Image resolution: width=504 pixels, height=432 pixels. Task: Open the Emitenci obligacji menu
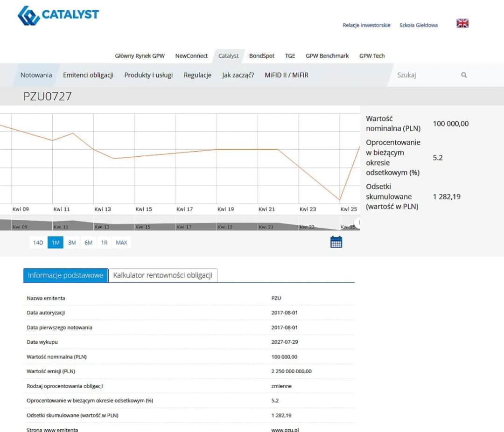(x=88, y=75)
